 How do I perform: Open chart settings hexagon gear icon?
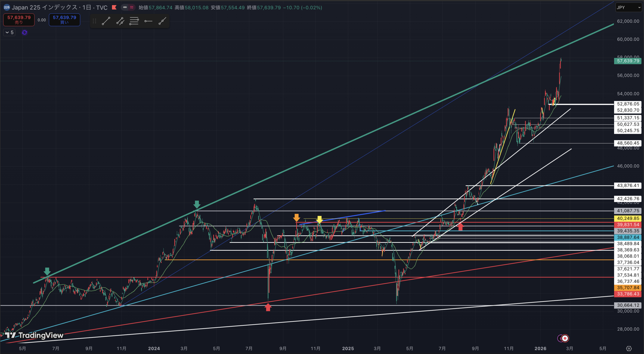tap(629, 348)
